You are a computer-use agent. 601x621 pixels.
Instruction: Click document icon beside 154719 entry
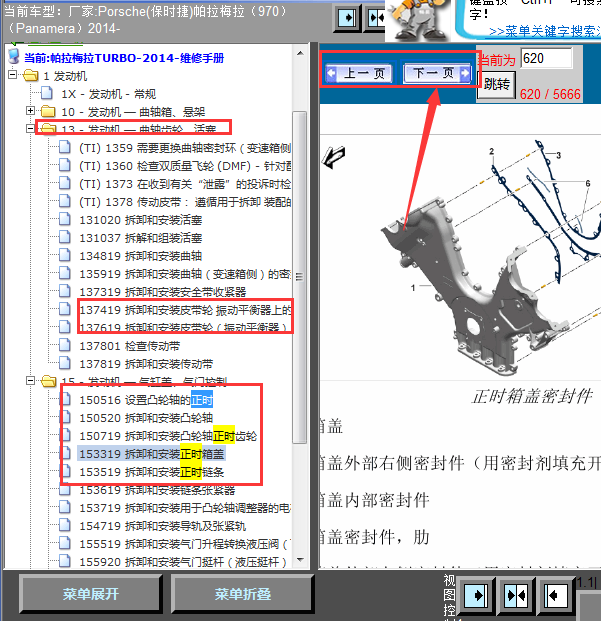click(65, 525)
